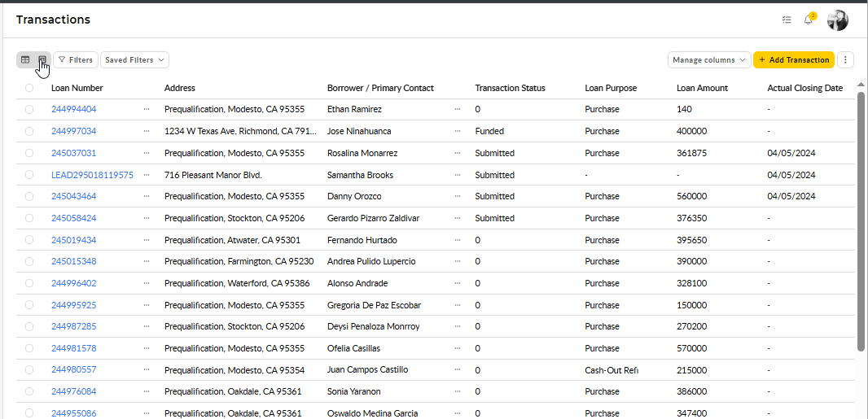Open row menu for loan 244997034
This screenshot has height=419, width=868.
tap(146, 131)
